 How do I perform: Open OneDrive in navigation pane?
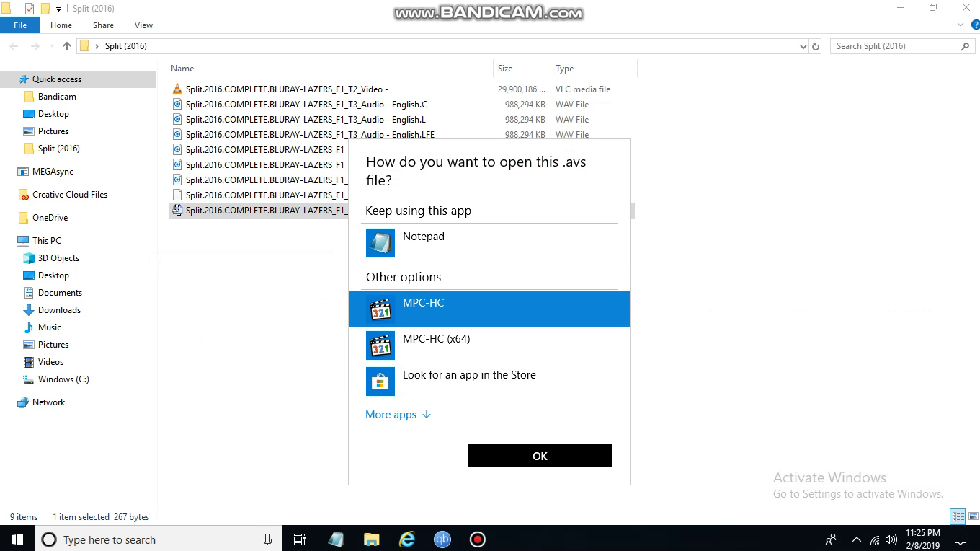coord(50,218)
